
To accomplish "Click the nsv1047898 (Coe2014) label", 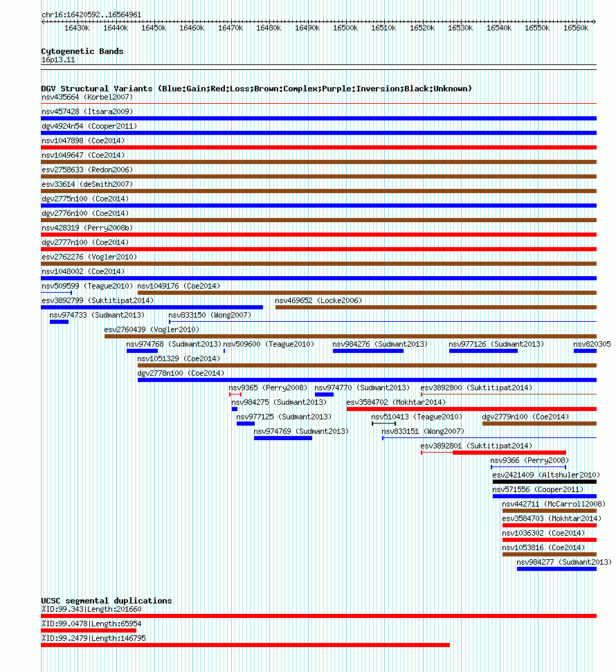I will click(83, 141).
